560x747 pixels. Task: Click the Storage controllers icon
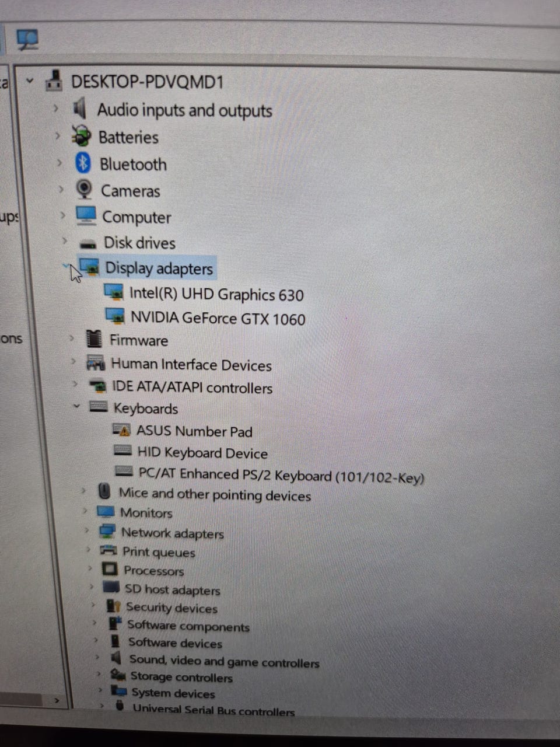click(x=118, y=675)
